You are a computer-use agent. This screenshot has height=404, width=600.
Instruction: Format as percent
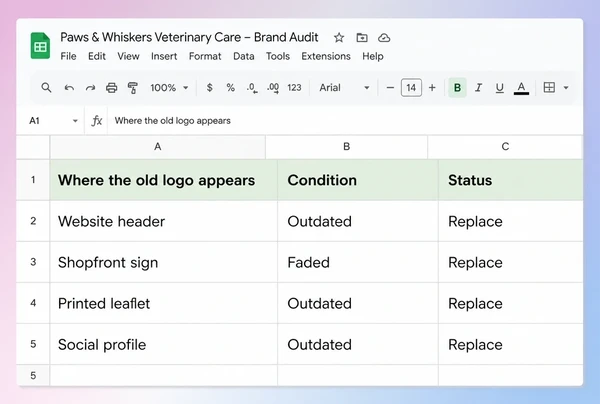click(x=230, y=88)
